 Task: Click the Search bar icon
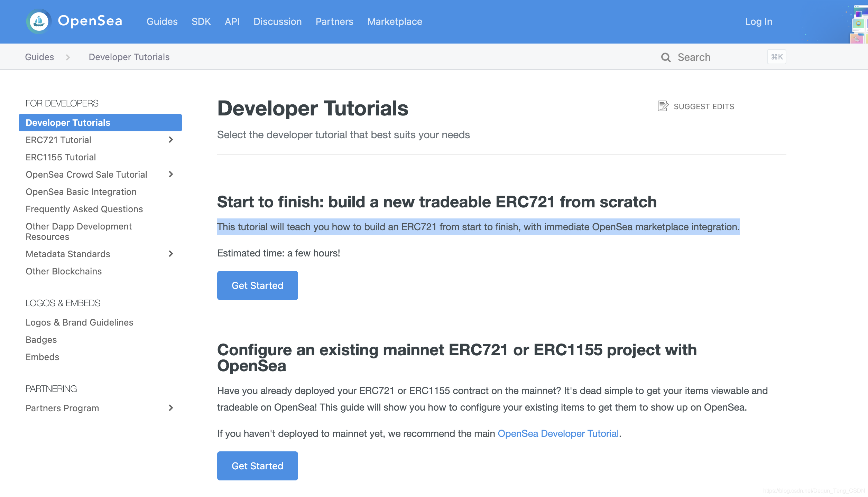(666, 57)
